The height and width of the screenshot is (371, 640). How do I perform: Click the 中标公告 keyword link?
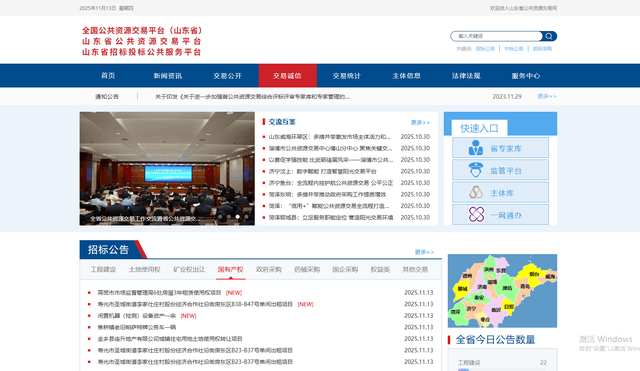coord(513,49)
